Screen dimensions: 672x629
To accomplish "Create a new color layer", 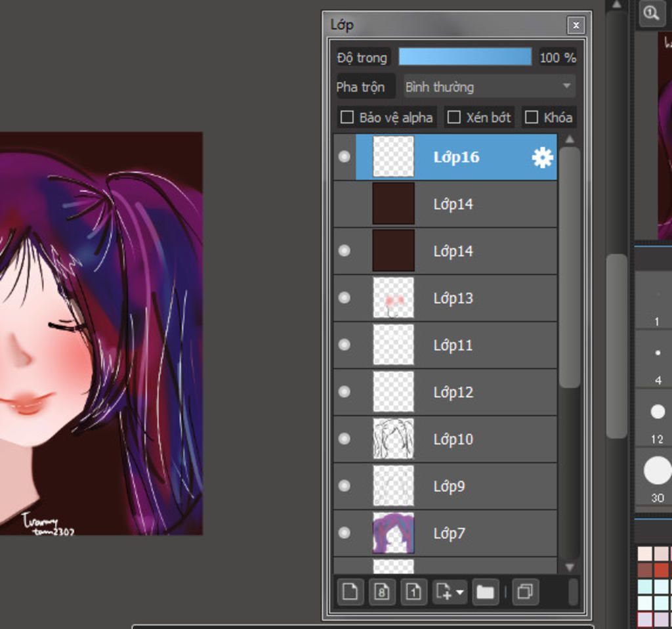I will pos(350,592).
